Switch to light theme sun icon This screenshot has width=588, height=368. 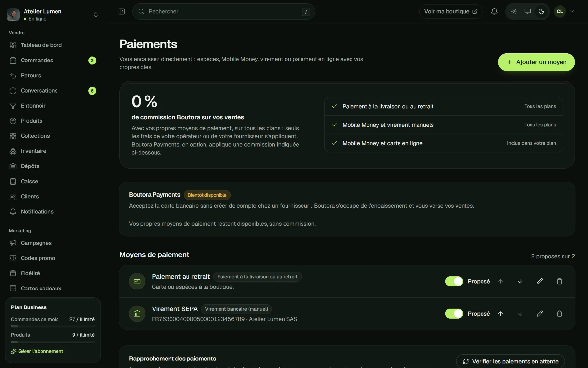coord(514,11)
